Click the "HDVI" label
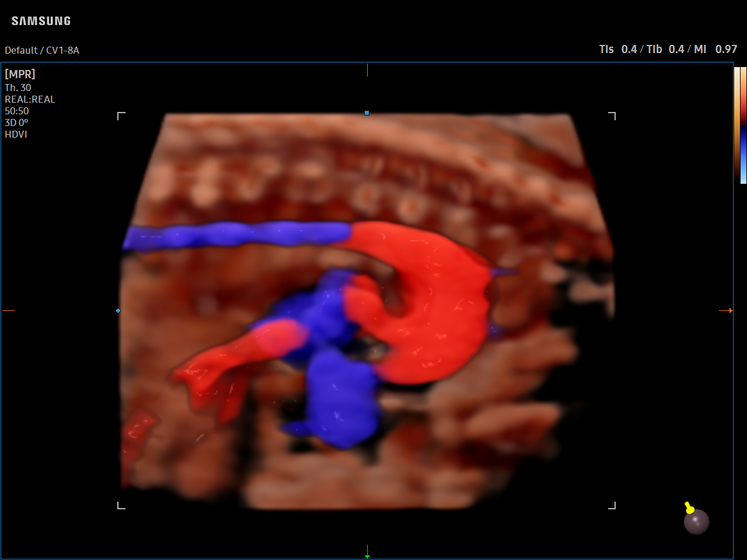Image resolution: width=747 pixels, height=560 pixels. click(16, 134)
